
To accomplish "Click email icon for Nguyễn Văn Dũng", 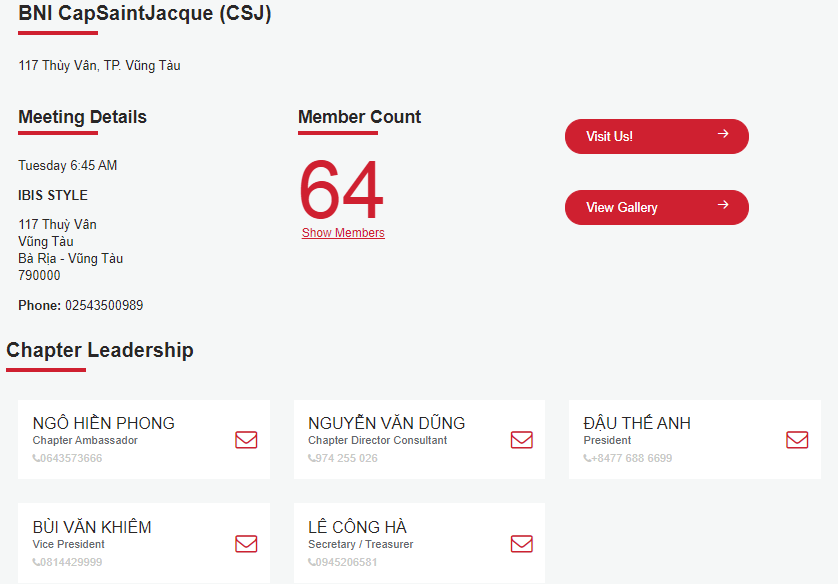I will click(x=521, y=440).
